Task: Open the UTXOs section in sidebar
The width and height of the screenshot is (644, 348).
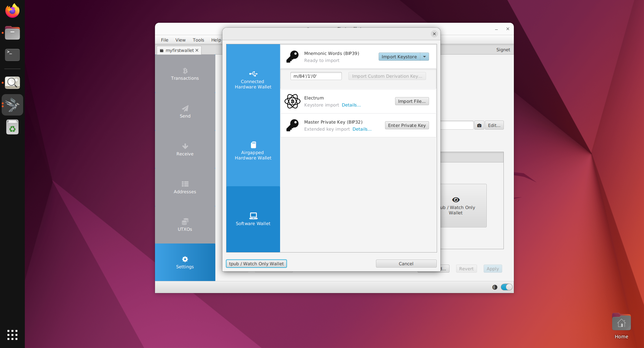Action: tap(185, 225)
